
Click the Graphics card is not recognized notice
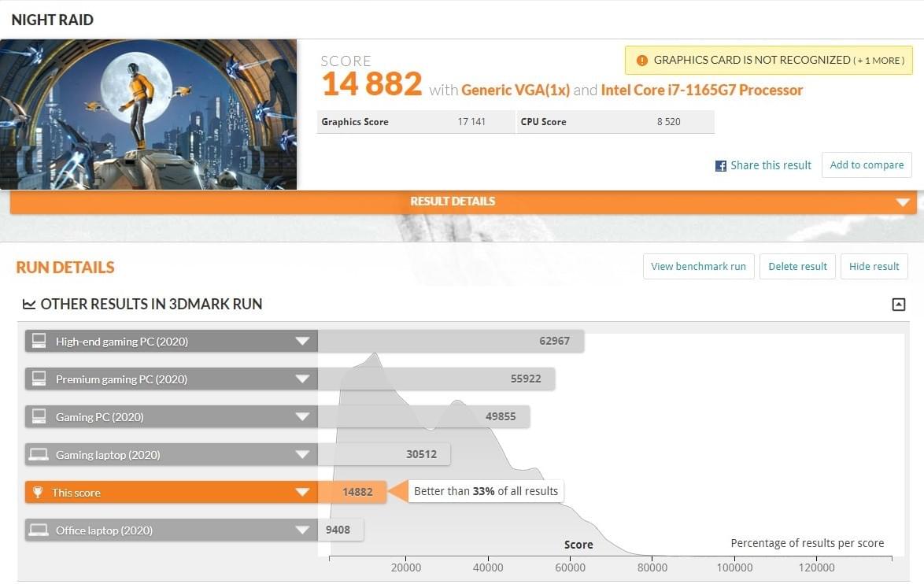click(768, 60)
